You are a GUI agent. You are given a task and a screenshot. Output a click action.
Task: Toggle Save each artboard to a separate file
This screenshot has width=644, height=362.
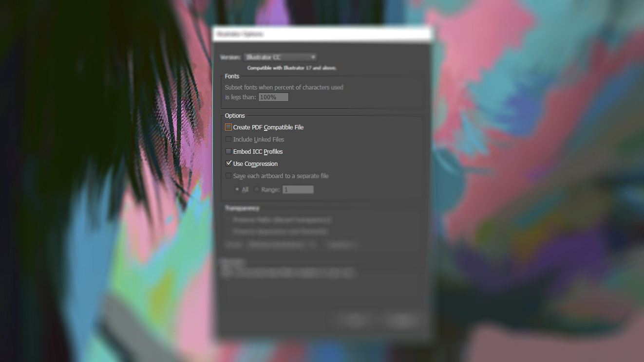pos(228,176)
